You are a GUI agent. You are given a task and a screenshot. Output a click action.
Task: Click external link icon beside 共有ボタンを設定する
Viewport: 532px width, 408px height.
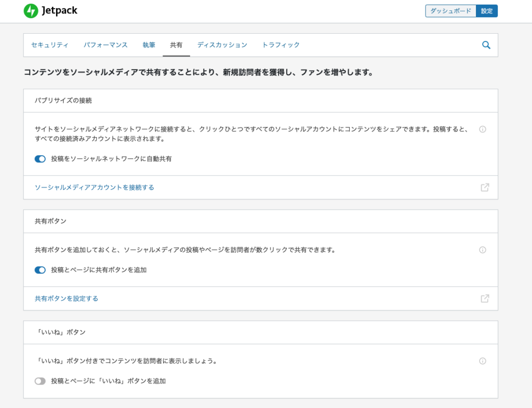coord(484,298)
